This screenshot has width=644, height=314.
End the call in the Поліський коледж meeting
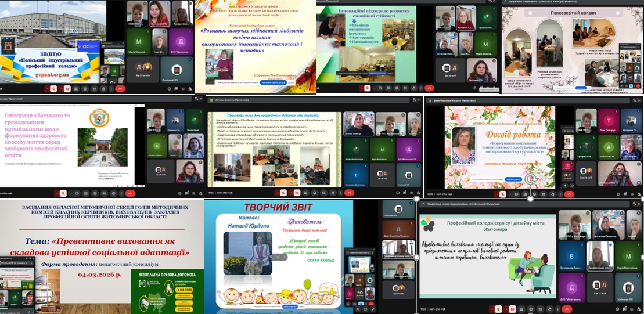[120, 89]
